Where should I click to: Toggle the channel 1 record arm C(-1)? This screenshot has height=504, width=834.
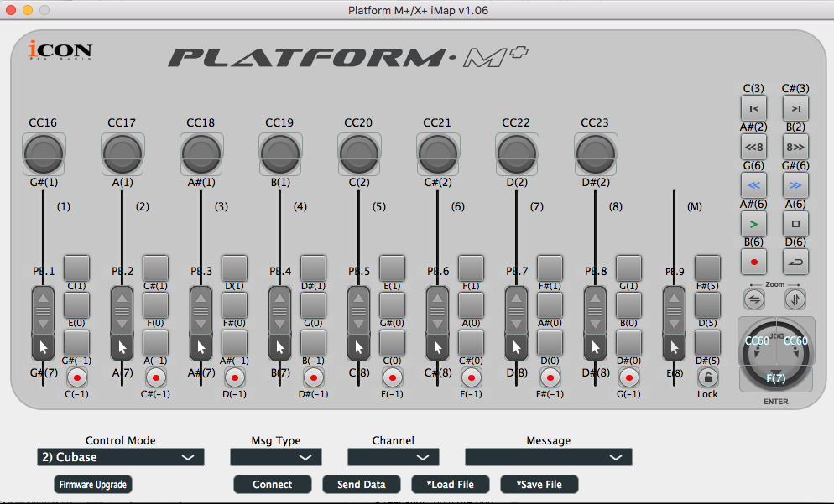pyautogui.click(x=77, y=378)
